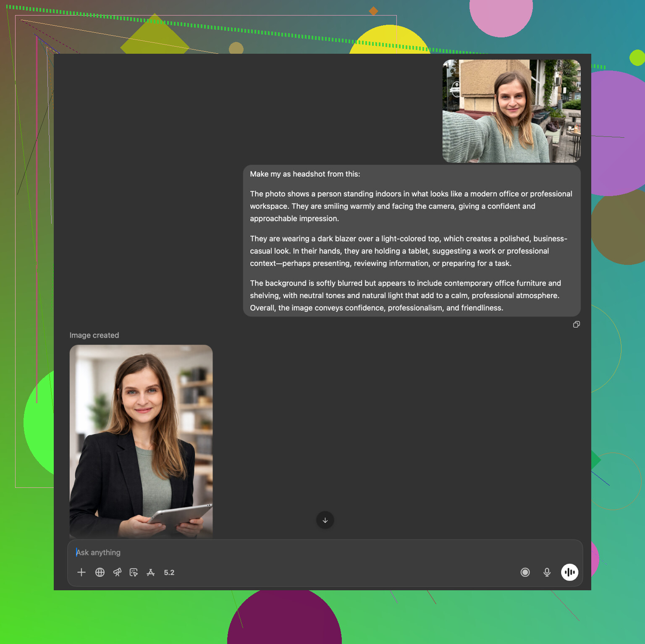The width and height of the screenshot is (645, 644).
Task: Click the paragraph about the dark blazer
Action: [408, 251]
